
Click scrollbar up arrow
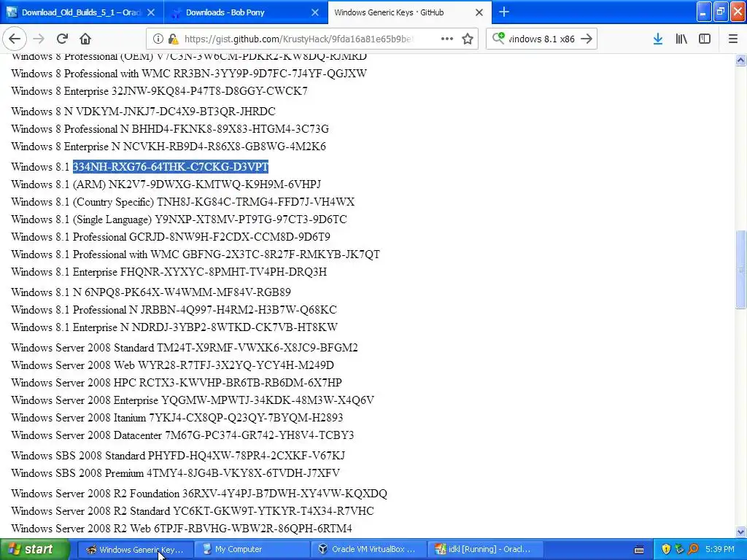740,60
